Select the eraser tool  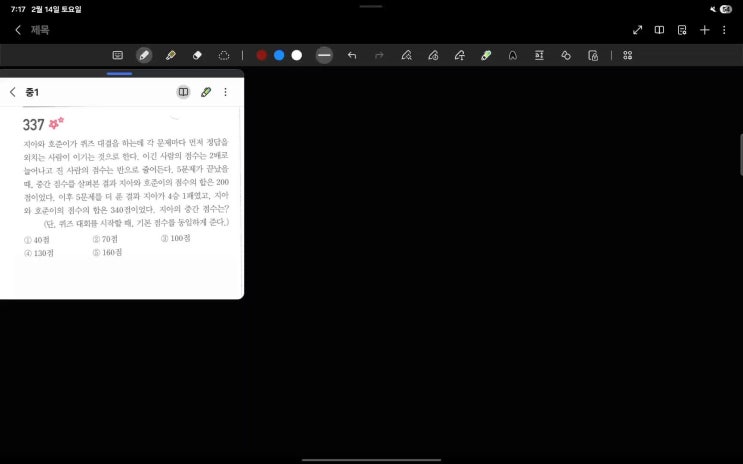pyautogui.click(x=197, y=55)
